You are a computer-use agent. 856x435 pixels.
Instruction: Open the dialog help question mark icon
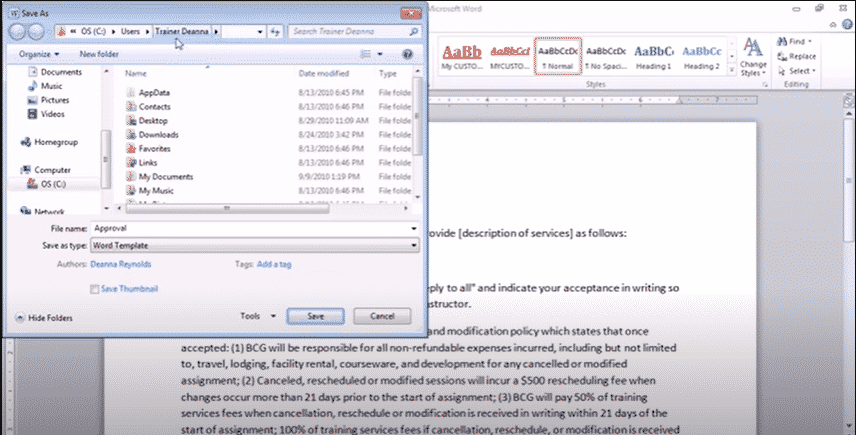407,53
